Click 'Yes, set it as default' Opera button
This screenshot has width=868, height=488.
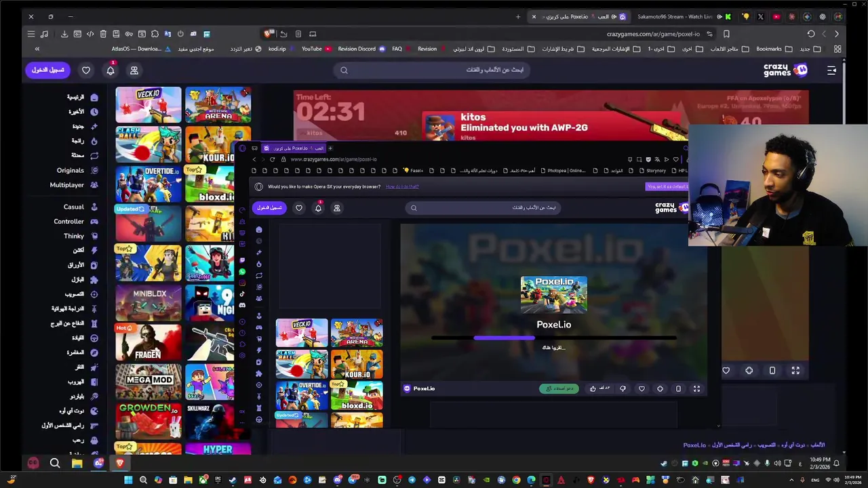(x=667, y=186)
